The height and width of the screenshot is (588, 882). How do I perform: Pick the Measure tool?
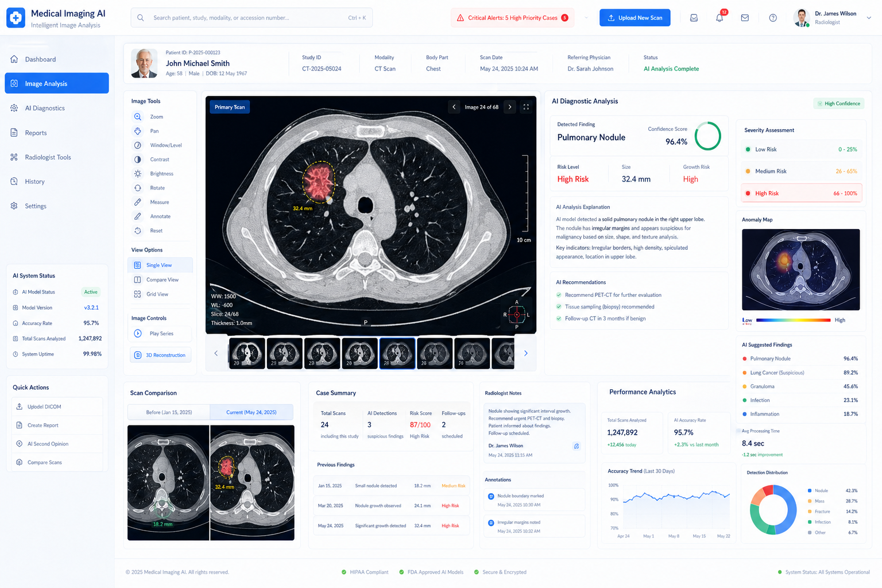point(152,202)
